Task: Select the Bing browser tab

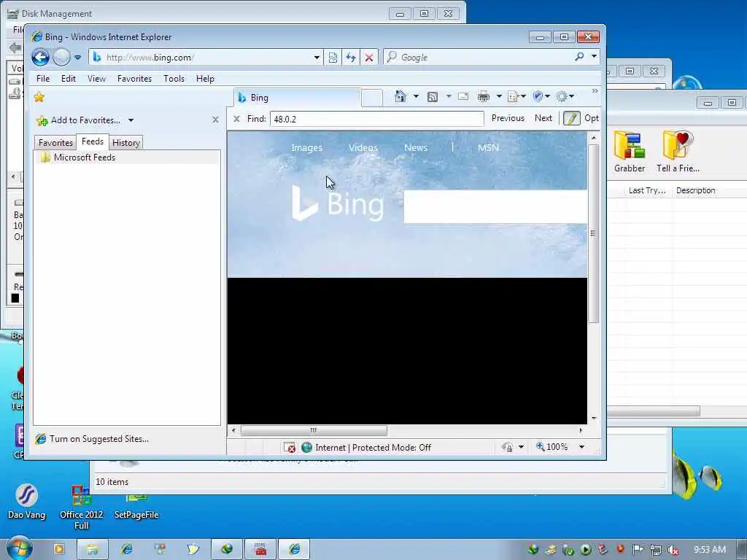Action: pyautogui.click(x=298, y=98)
